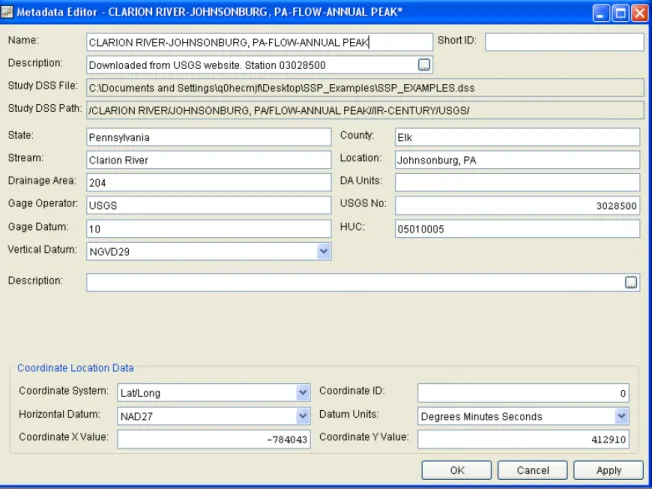Open the Datum Units dropdown
The height and width of the screenshot is (489, 652).
621,416
